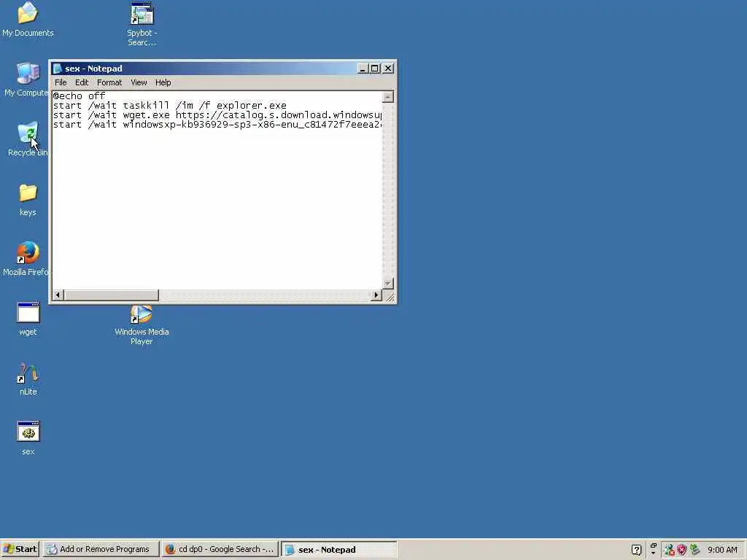Click the 9:00 AM clock
The height and width of the screenshot is (560, 747).
pyautogui.click(x=722, y=550)
